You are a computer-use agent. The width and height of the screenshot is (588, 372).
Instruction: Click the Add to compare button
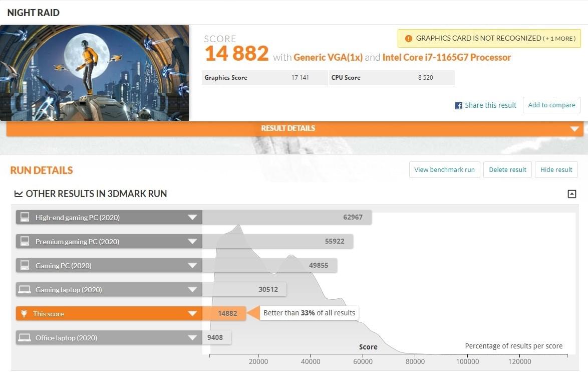point(551,105)
